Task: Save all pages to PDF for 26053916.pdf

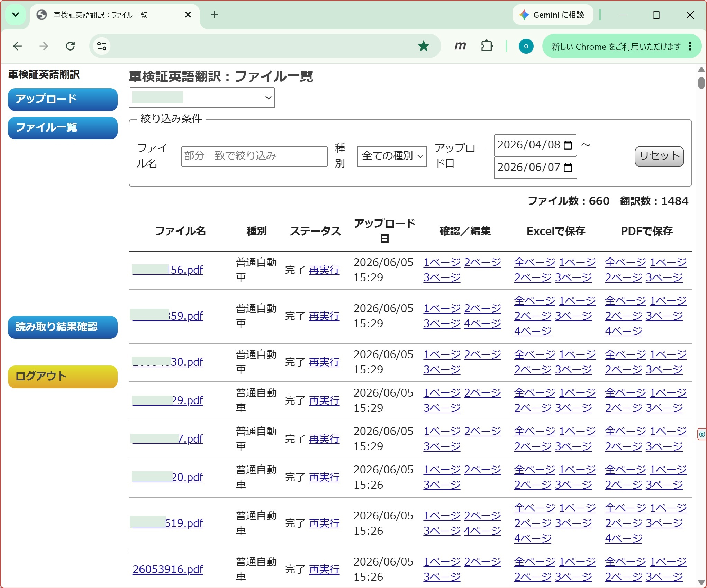Action: pyautogui.click(x=625, y=562)
